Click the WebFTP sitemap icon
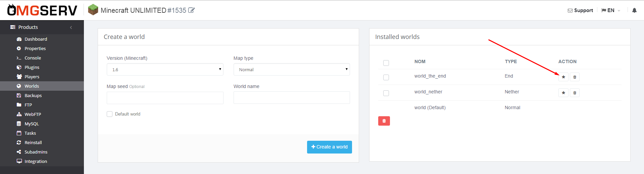The width and height of the screenshot is (644, 174). point(19,114)
